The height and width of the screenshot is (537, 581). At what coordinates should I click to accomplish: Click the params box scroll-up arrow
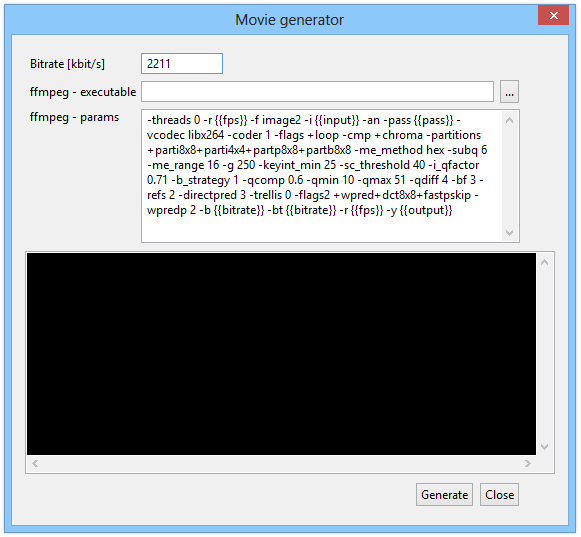point(509,120)
